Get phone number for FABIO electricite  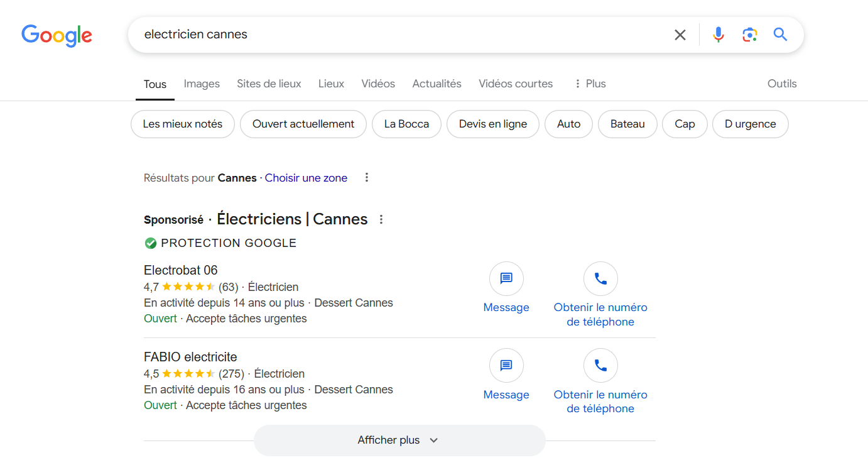pyautogui.click(x=600, y=366)
